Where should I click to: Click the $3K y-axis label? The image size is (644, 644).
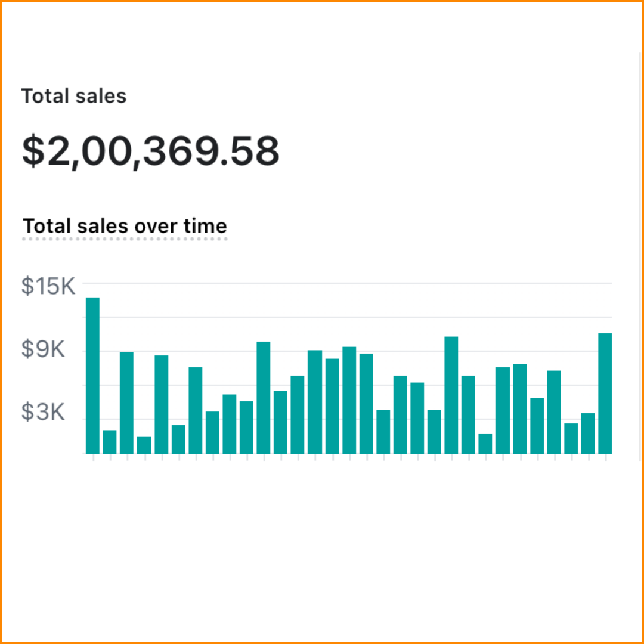[43, 412]
